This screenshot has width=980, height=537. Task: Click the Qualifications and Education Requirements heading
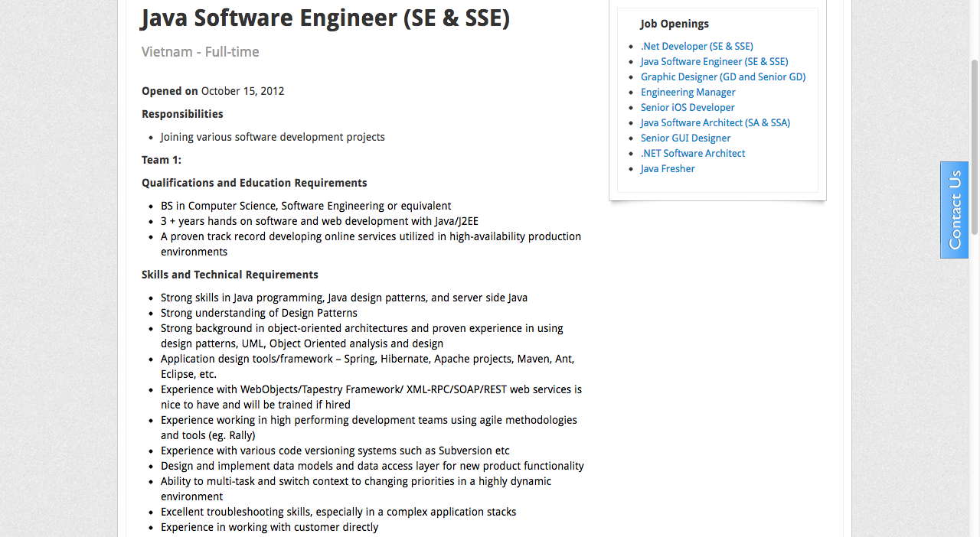click(254, 183)
